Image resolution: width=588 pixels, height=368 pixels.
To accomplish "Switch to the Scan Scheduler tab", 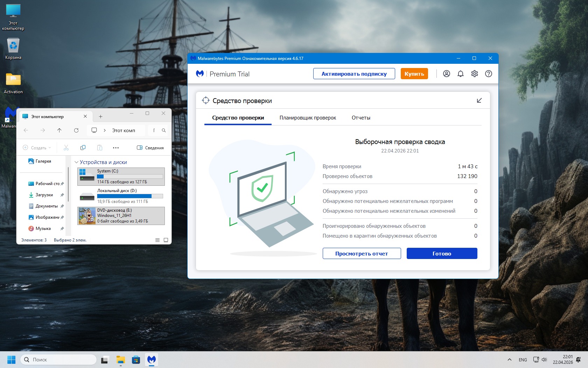I will (x=308, y=118).
